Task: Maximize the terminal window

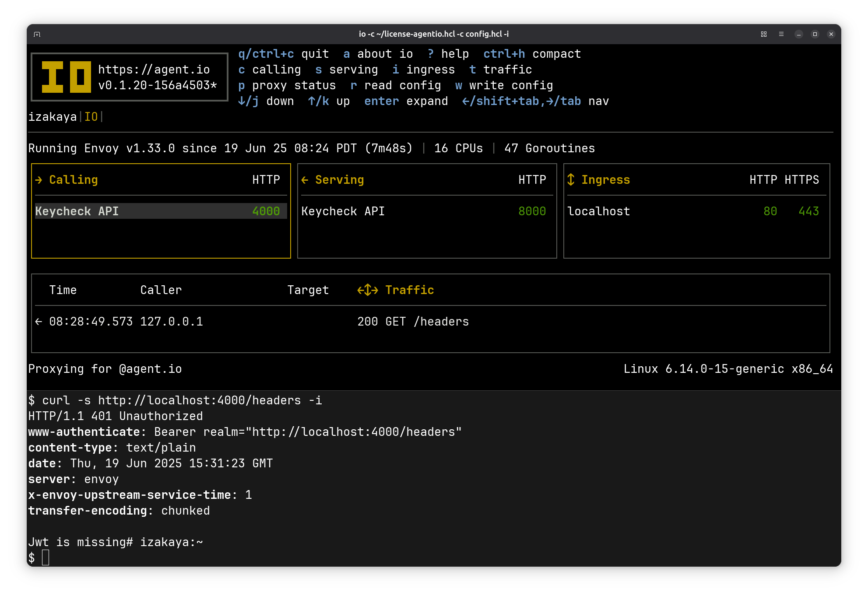Action: [815, 34]
